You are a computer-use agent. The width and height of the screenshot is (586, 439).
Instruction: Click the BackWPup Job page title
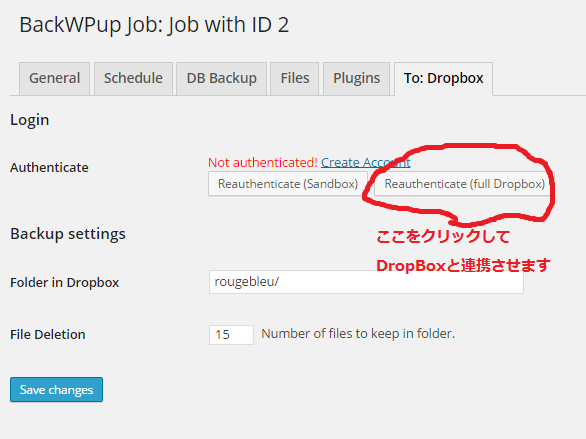[x=154, y=25]
